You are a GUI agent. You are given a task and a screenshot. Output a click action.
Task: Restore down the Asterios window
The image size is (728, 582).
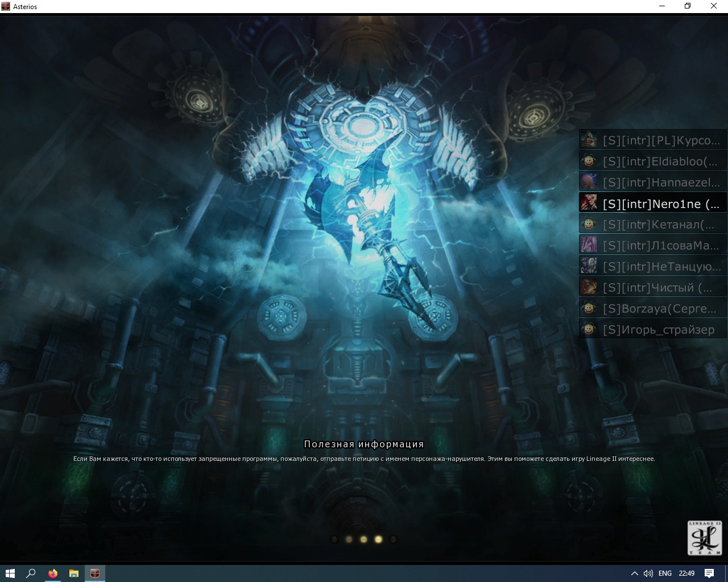(x=688, y=6)
